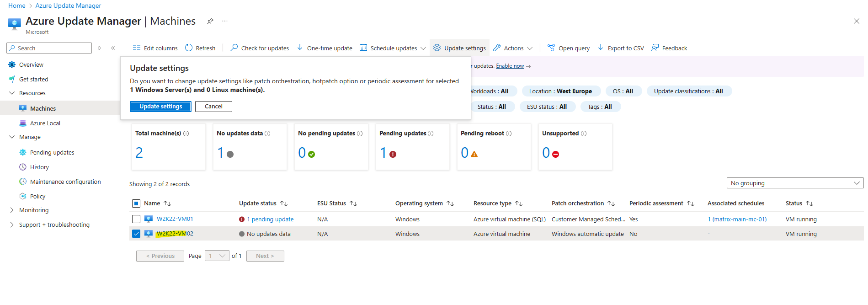
Task: Uncheck the W2K22-VM02 row checkbox
Action: click(136, 234)
